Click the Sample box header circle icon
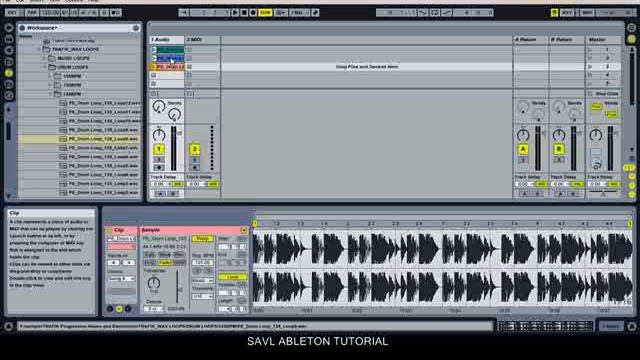Image resolution: width=640 pixels, height=360 pixels. click(244, 230)
